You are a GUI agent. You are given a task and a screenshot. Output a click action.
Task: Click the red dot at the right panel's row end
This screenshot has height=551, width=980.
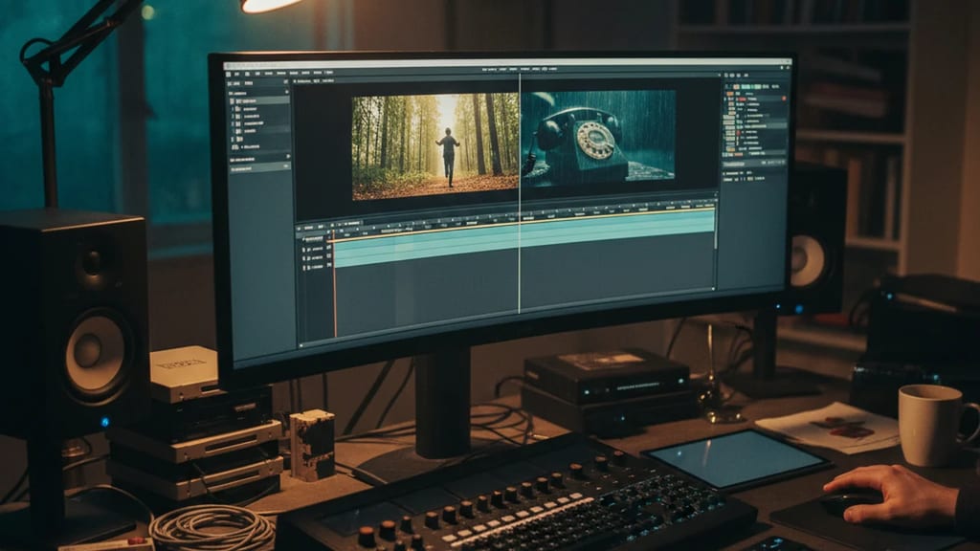click(x=784, y=99)
